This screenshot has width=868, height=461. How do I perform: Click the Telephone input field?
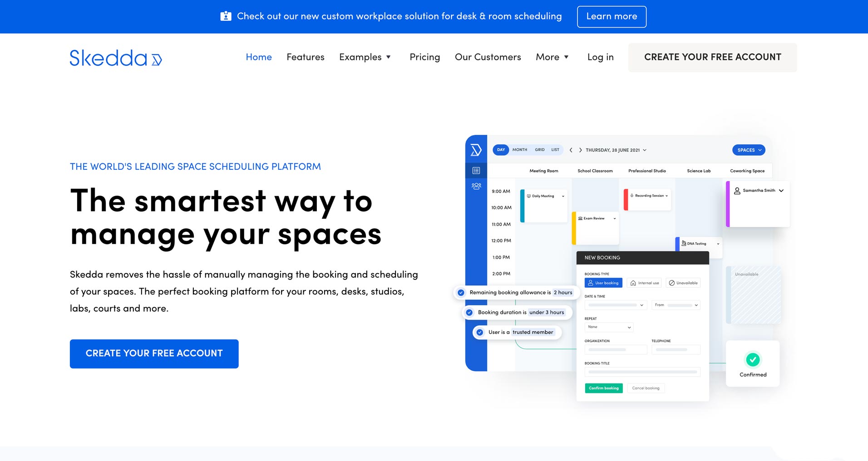[x=676, y=350]
